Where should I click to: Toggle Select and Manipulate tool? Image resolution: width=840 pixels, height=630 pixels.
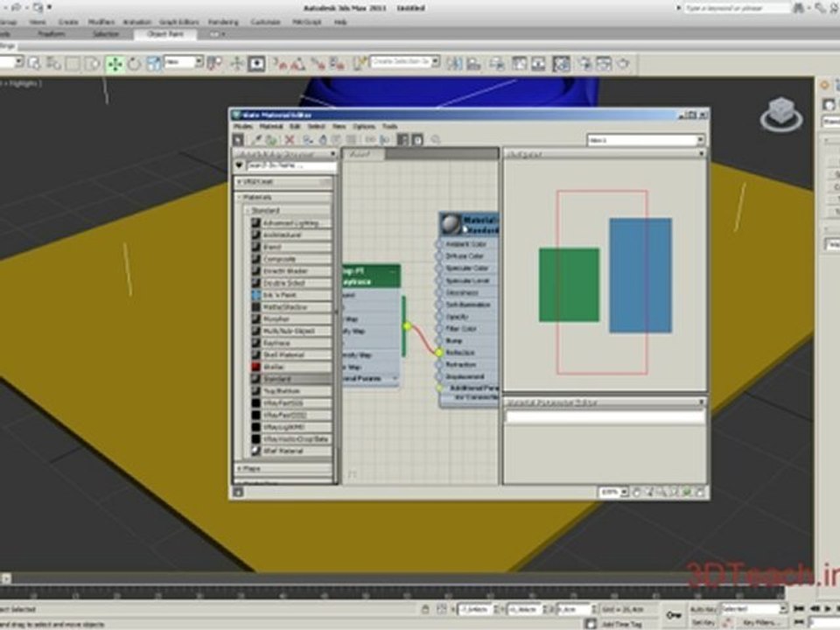236,64
